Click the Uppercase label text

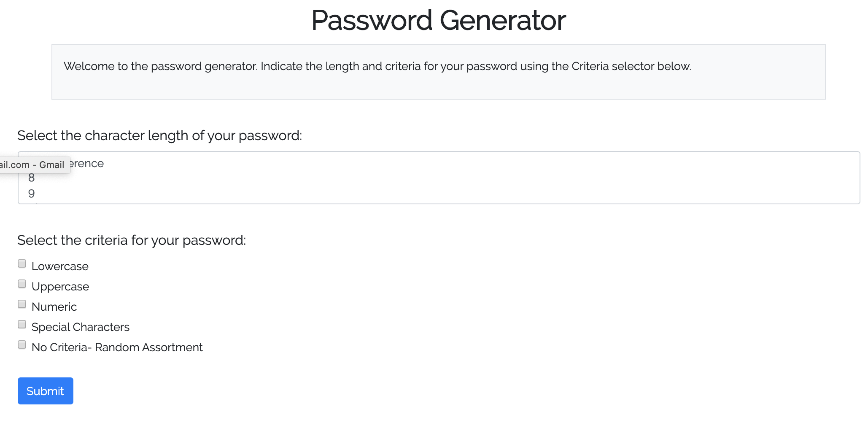(x=60, y=286)
